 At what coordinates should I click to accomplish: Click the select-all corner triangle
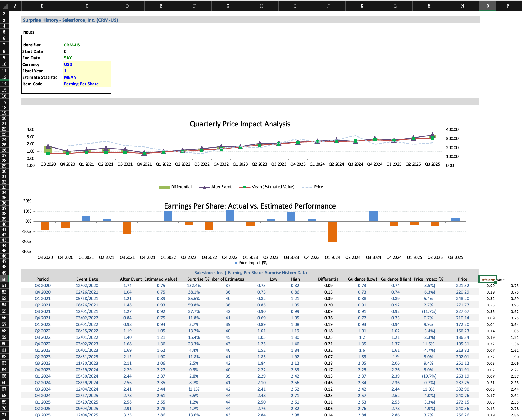4,6
